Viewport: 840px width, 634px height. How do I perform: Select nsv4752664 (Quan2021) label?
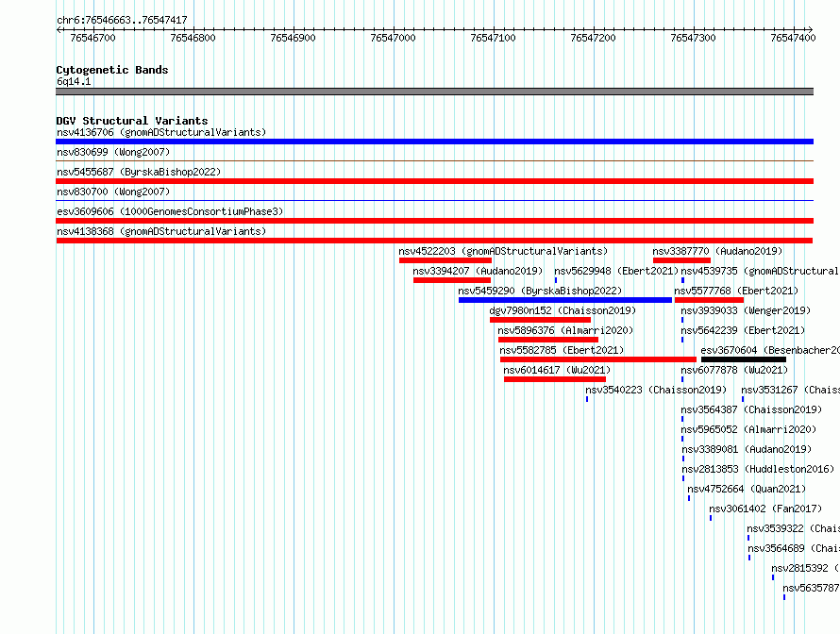pos(747,489)
